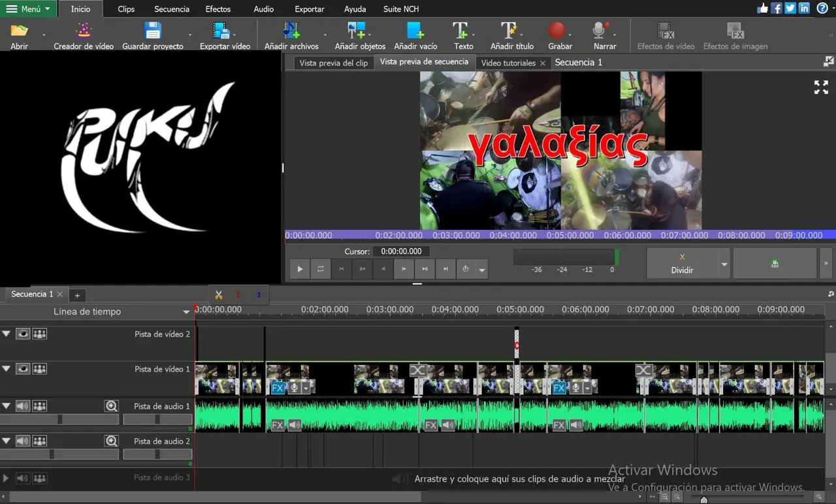Click the LinkedIn share icon

pyautogui.click(x=804, y=8)
